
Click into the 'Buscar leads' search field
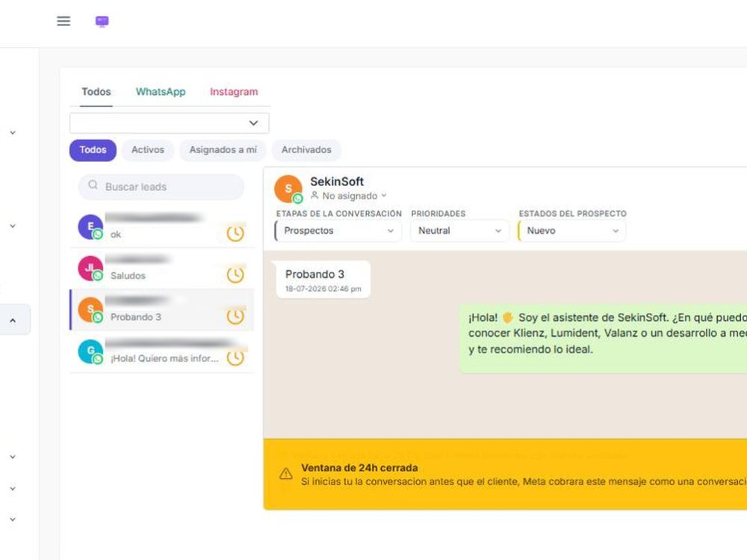coord(161,187)
